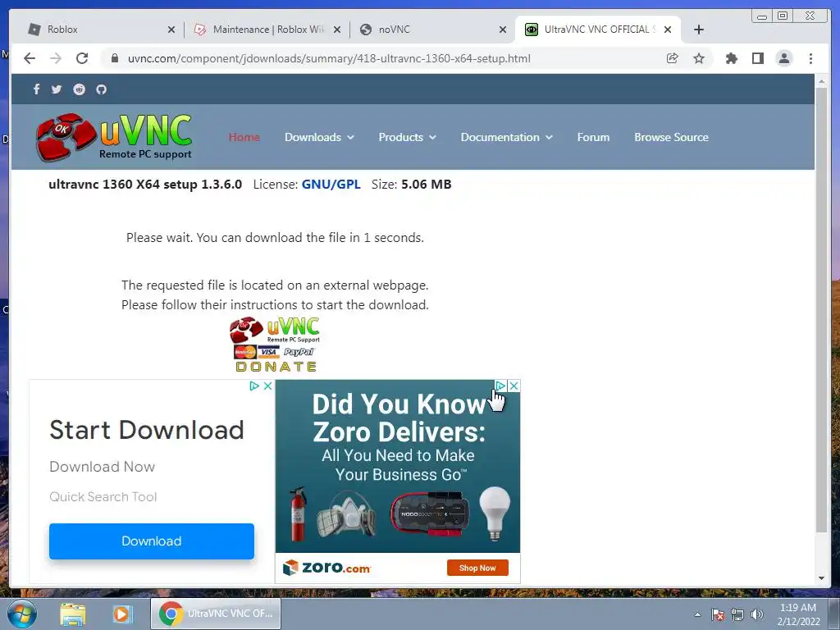Share this page using the share icon
Screen dimensions: 840x630
(x=672, y=58)
